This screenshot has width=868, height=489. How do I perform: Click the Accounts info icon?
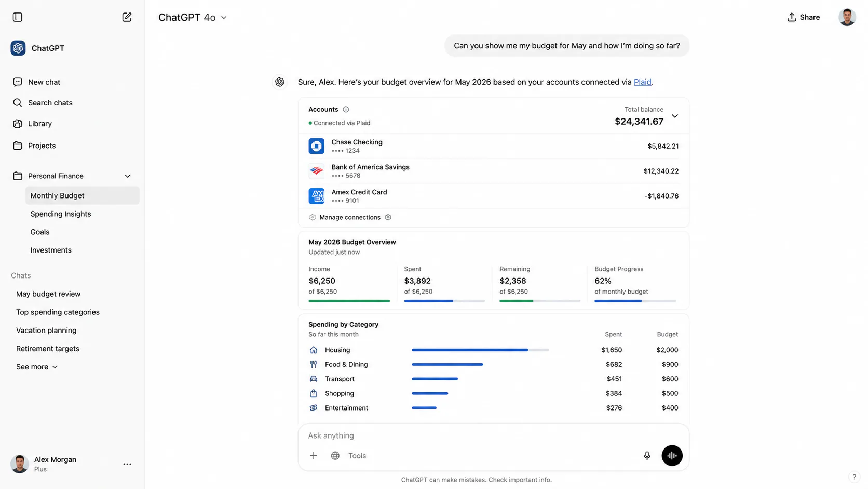click(346, 110)
